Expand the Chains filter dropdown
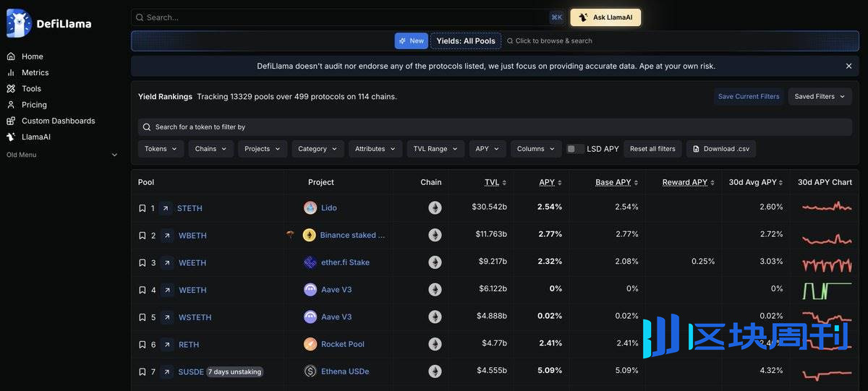Viewport: 868px width, 391px height. 211,149
